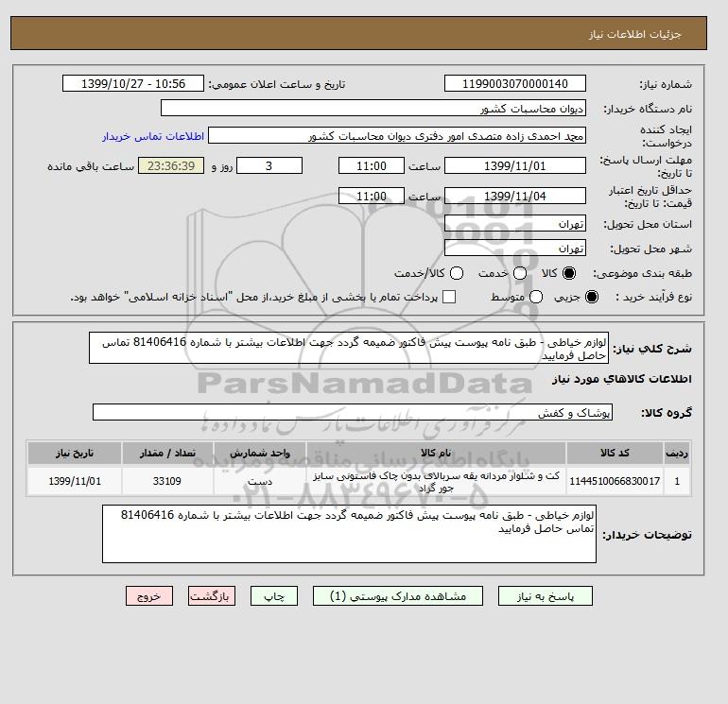Viewport: 728px width, 704px height.
Task: Click the remaining days field showing 3
Action: 269,165
